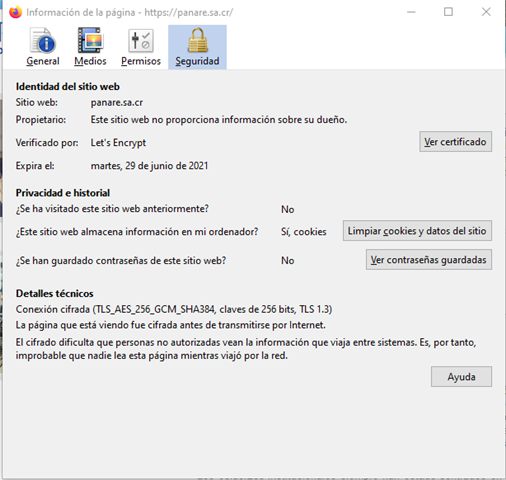The height and width of the screenshot is (480, 506).
Task: Open Ver contraseñas guardadas
Action: (429, 260)
